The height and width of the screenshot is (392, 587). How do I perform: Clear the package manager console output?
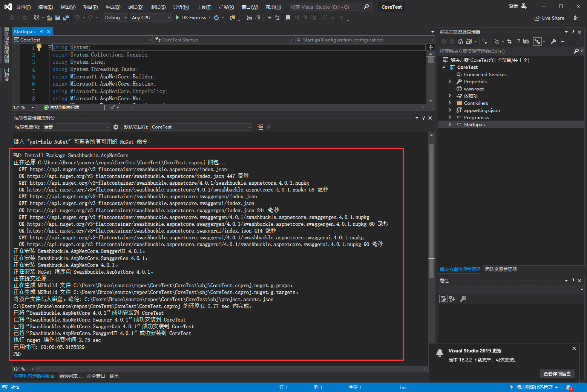pyautogui.click(x=261, y=127)
